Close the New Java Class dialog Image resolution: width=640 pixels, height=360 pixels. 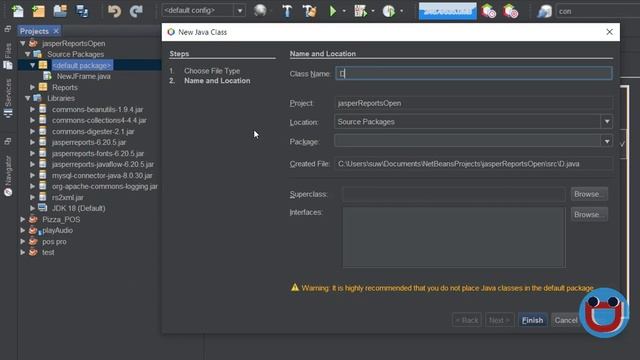click(x=609, y=32)
